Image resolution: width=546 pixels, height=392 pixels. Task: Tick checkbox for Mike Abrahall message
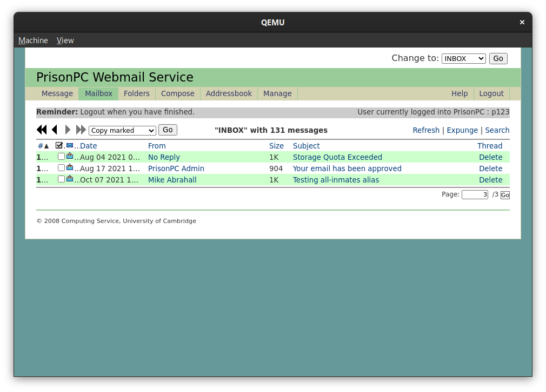coord(61,179)
